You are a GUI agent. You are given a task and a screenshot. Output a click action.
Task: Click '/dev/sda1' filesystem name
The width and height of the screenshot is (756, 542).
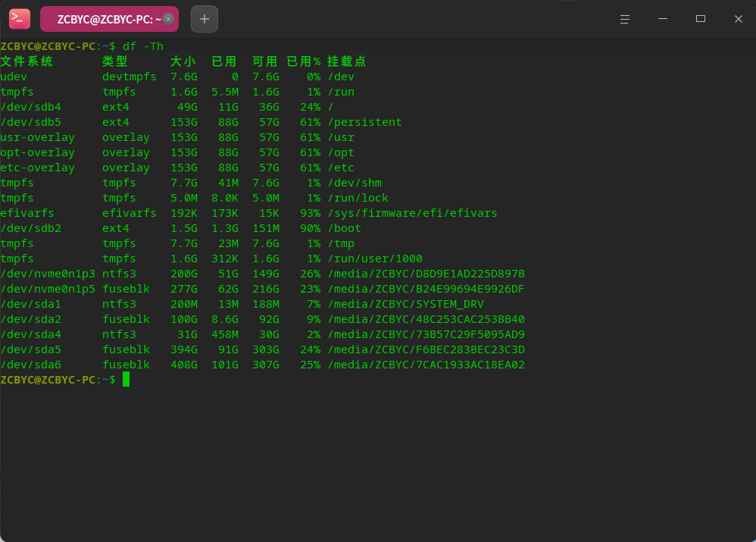click(x=31, y=304)
